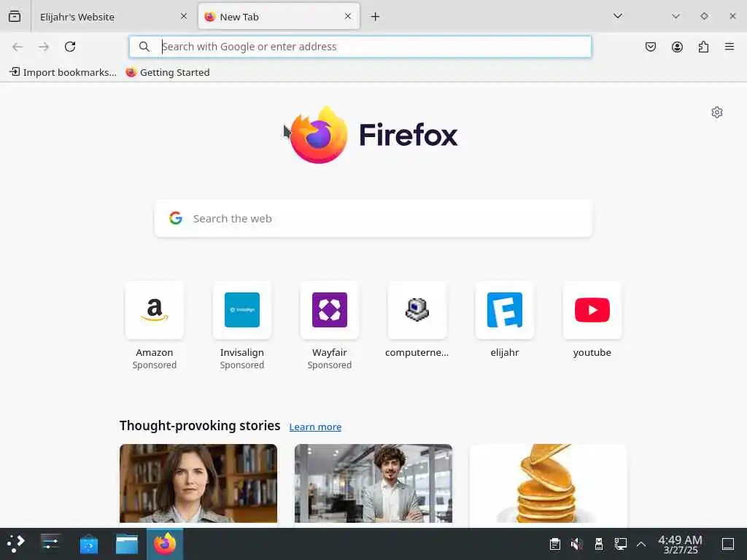Open story with man in office

pyautogui.click(x=373, y=483)
